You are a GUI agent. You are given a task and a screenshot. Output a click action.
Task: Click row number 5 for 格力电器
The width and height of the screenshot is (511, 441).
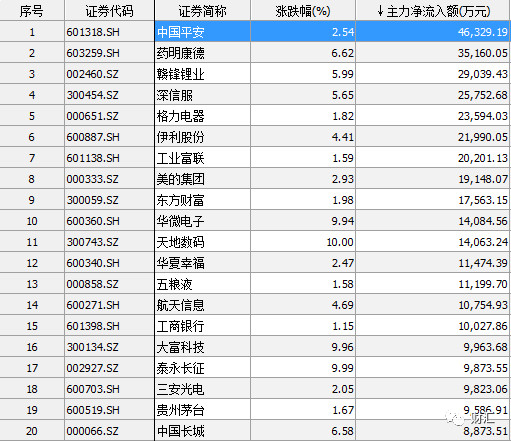pyautogui.click(x=32, y=116)
